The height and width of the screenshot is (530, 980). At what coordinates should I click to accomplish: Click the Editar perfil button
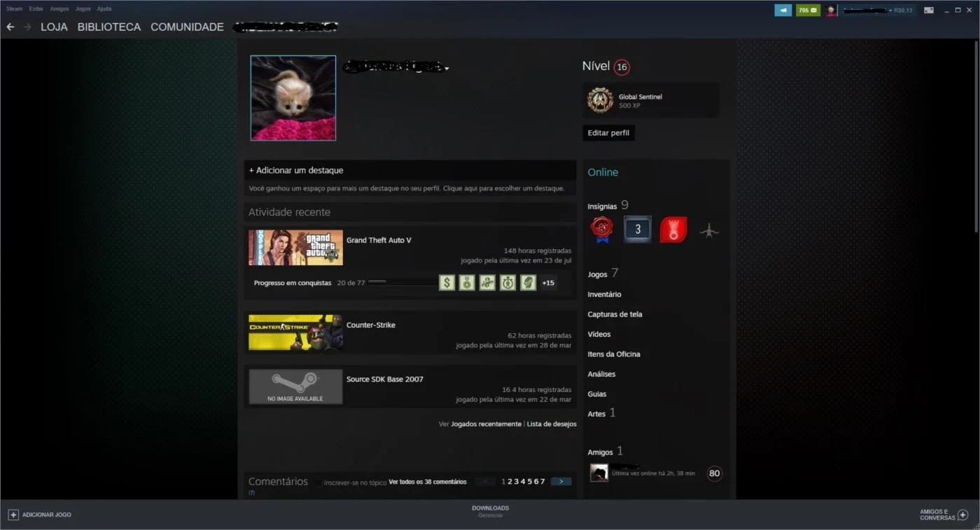(x=608, y=133)
